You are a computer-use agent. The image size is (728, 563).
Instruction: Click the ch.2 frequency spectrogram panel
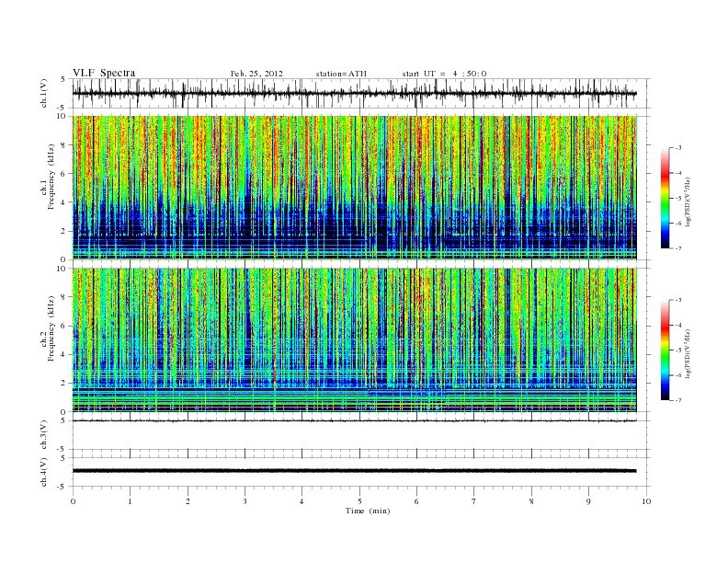coord(354,340)
